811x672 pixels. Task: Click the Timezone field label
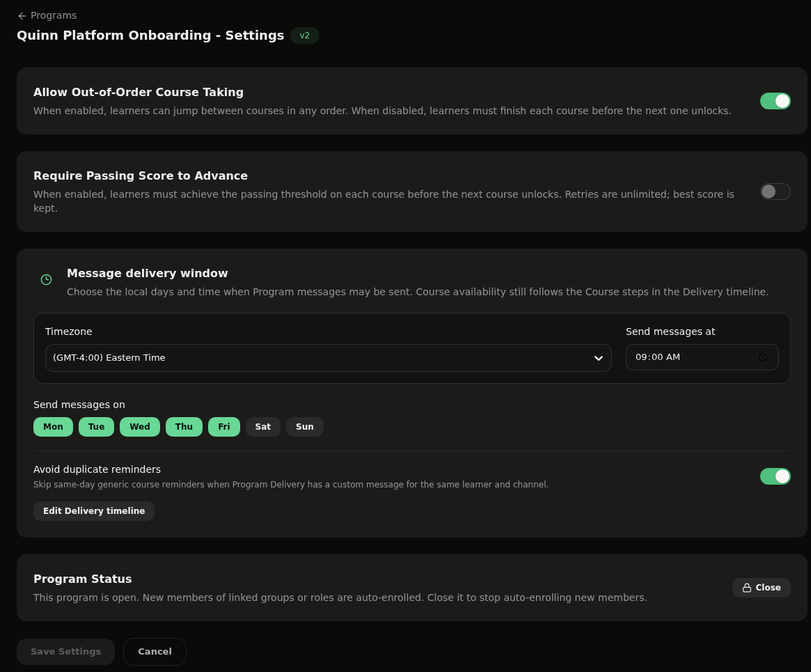(69, 331)
